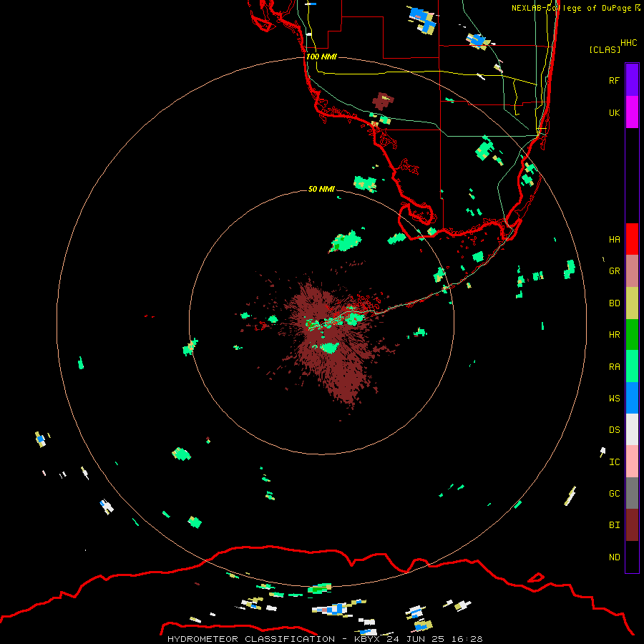644x644 pixels.
Task: Click the [CLAS] units label
Action: point(605,49)
